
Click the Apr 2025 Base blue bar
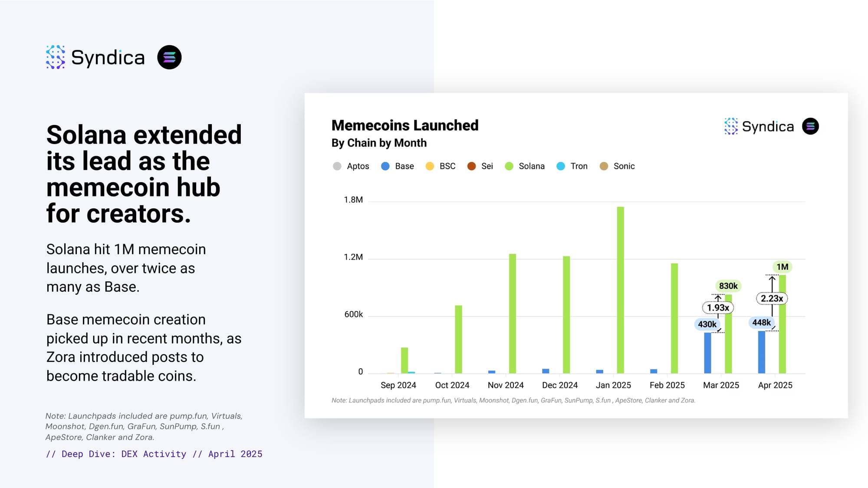coord(762,352)
